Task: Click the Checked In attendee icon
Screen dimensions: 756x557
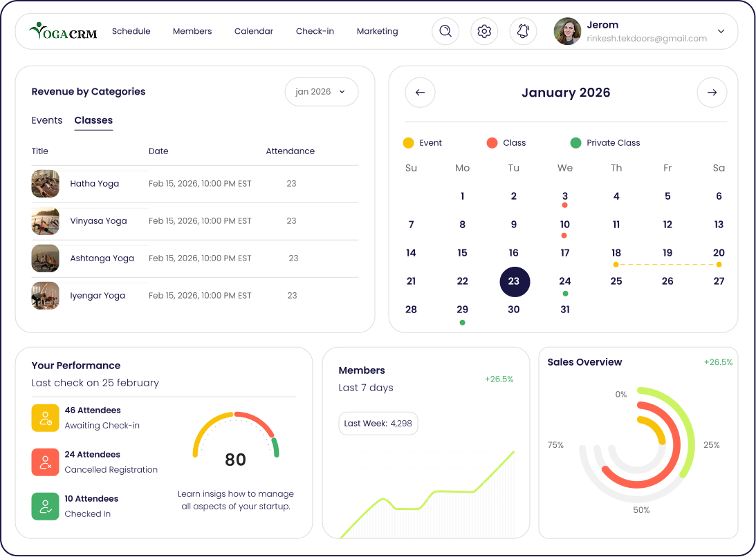Action: 45,507
